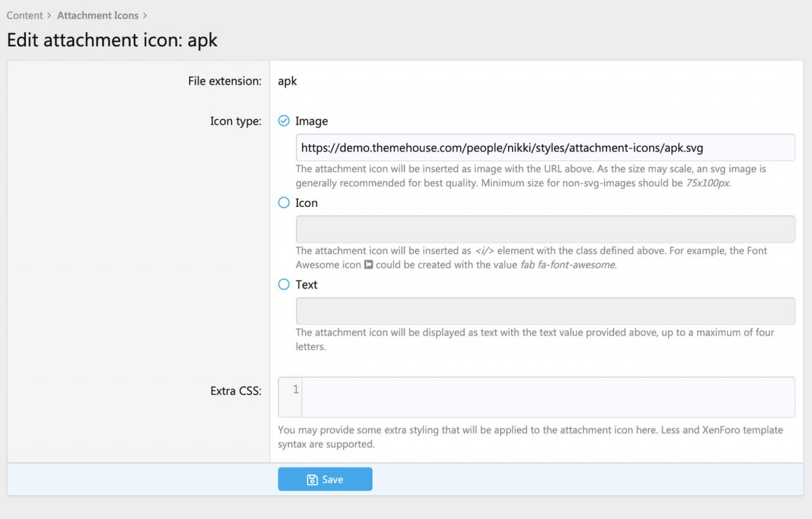Click the "Extra CSS:" field label
The image size is (812, 519).
click(235, 391)
